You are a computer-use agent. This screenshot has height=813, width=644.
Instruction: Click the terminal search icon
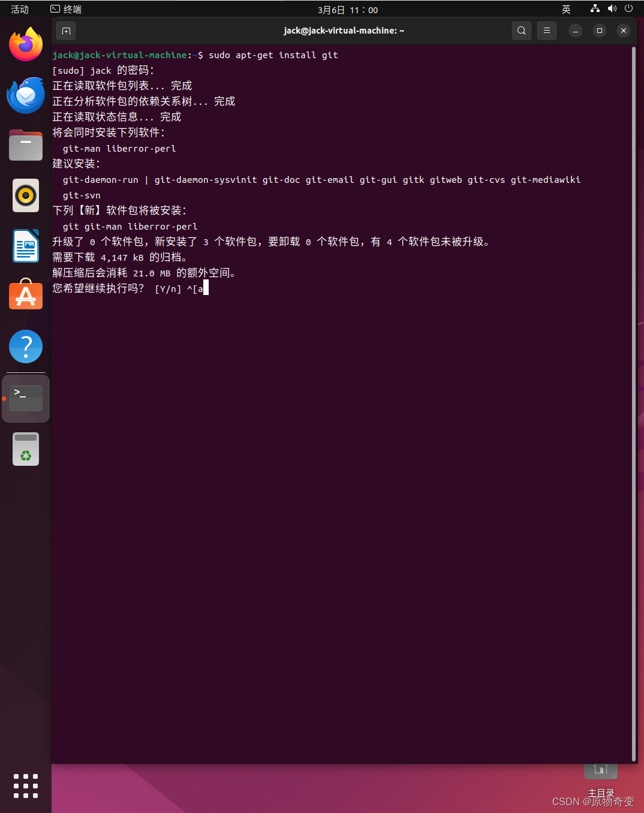click(522, 31)
